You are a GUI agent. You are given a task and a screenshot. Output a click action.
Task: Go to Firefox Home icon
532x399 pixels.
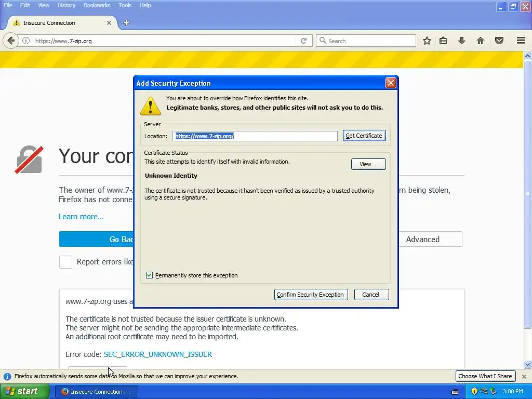(x=481, y=41)
